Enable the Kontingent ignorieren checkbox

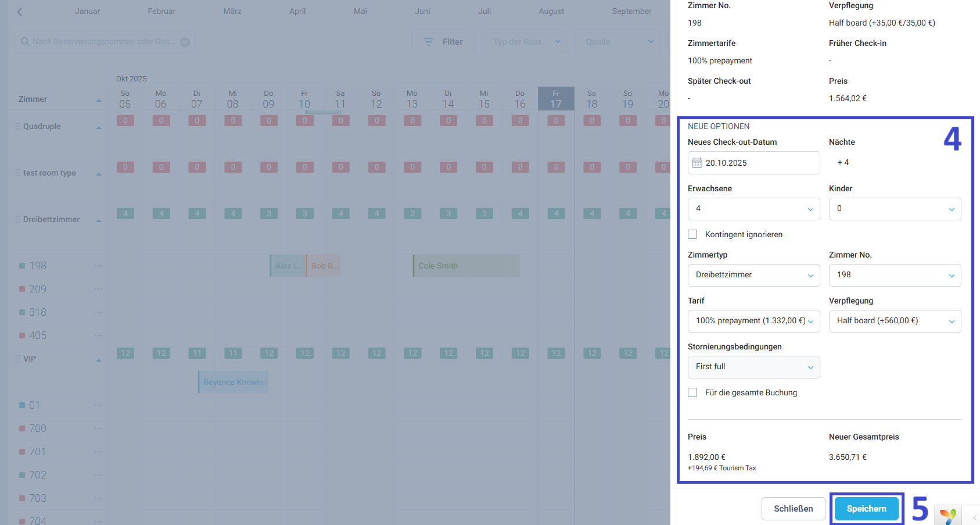click(x=692, y=234)
